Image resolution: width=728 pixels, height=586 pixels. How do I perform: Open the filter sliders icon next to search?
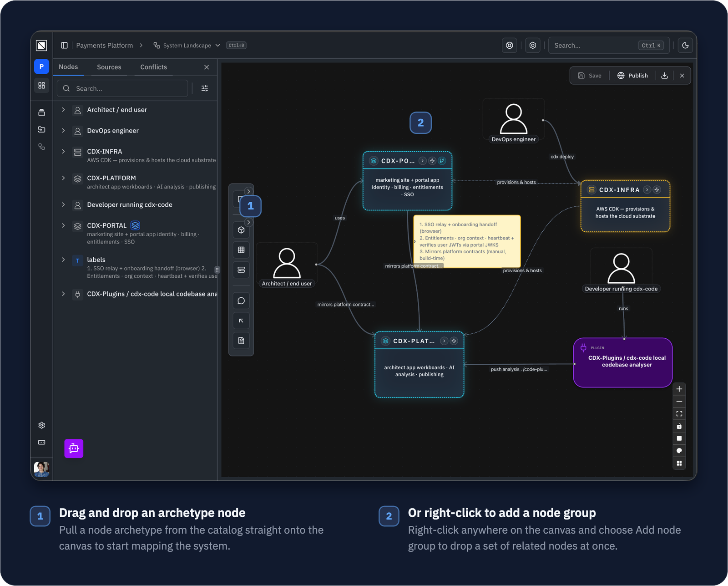pyautogui.click(x=205, y=88)
